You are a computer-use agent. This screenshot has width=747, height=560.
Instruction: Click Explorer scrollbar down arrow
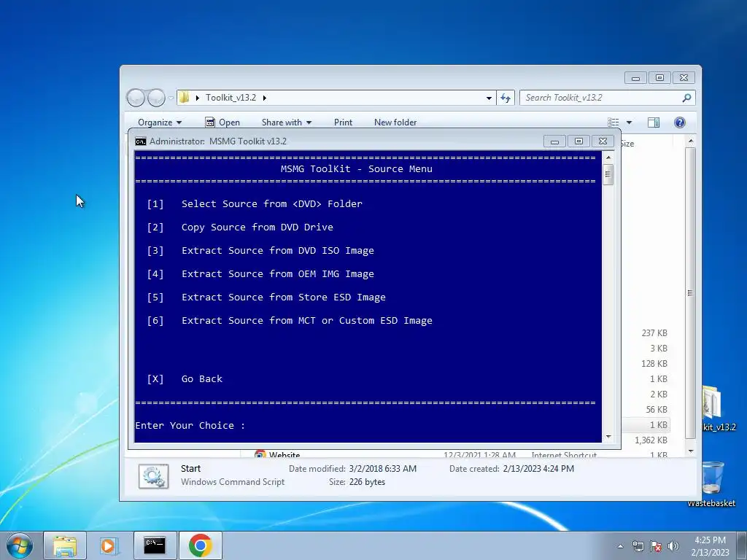[691, 451]
